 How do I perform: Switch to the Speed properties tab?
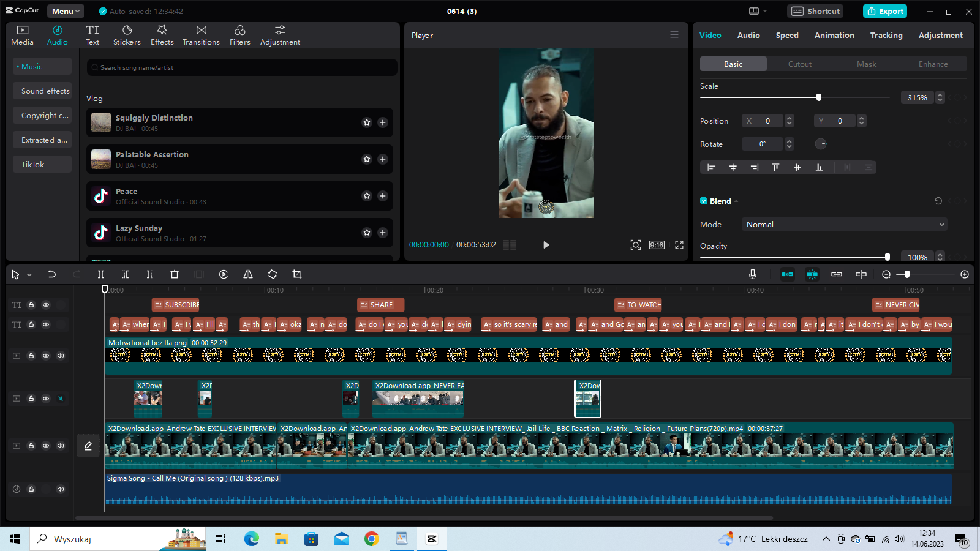pyautogui.click(x=787, y=36)
